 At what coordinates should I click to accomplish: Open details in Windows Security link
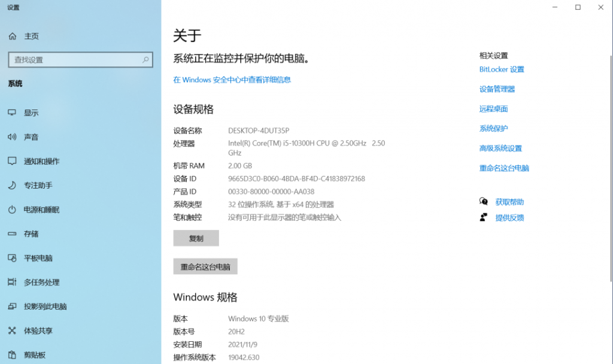tap(232, 80)
